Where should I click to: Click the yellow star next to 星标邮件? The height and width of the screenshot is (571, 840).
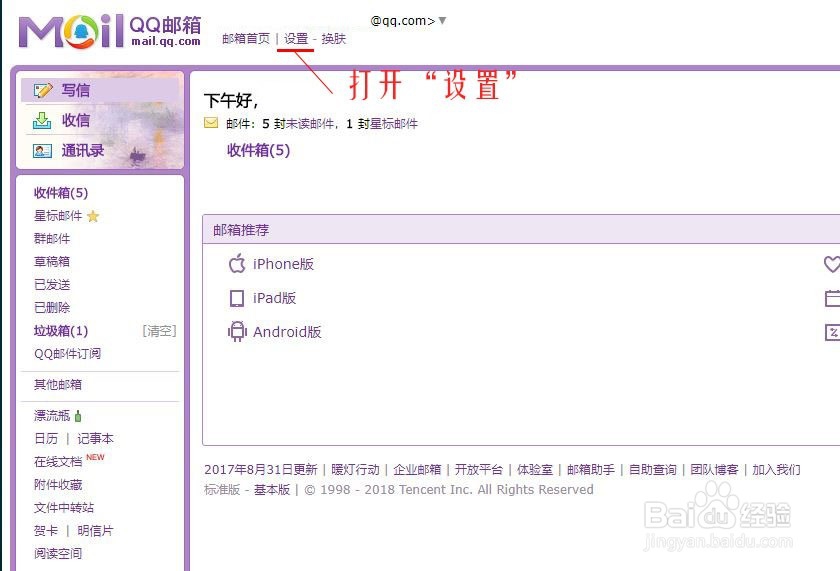click(93, 216)
